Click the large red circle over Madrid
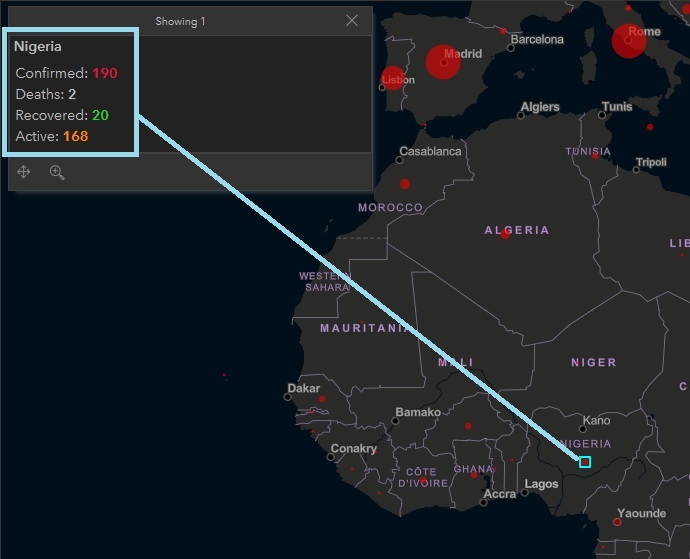This screenshot has width=690, height=559. [x=443, y=62]
